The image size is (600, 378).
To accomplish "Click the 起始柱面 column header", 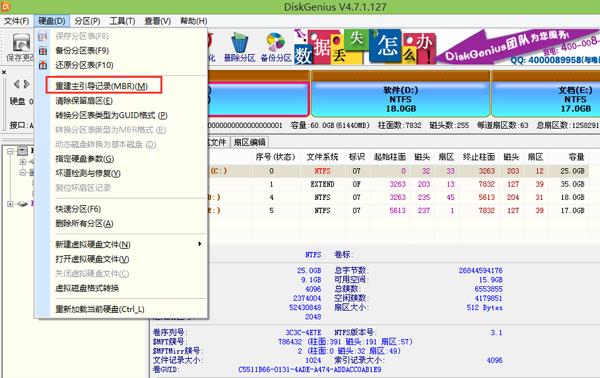I will [390, 157].
